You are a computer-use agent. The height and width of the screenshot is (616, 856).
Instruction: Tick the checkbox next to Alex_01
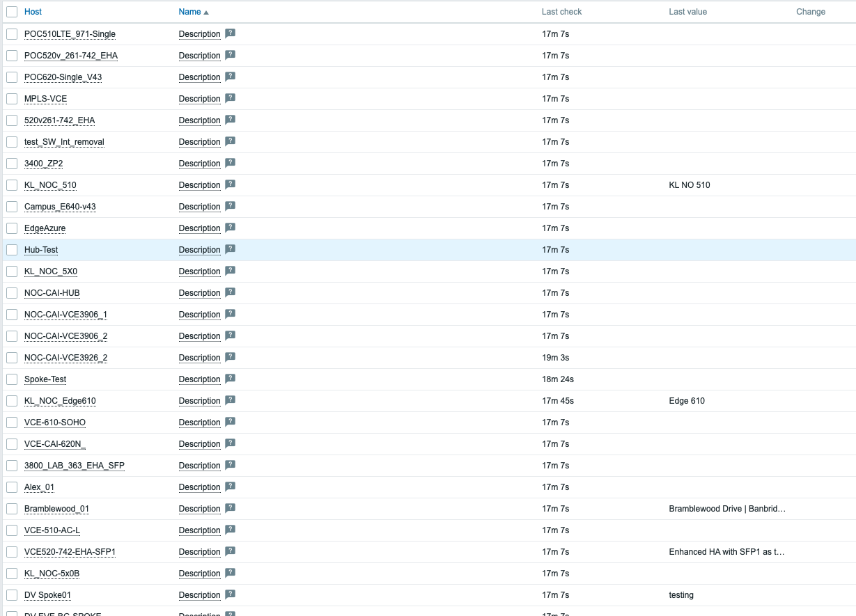point(12,487)
